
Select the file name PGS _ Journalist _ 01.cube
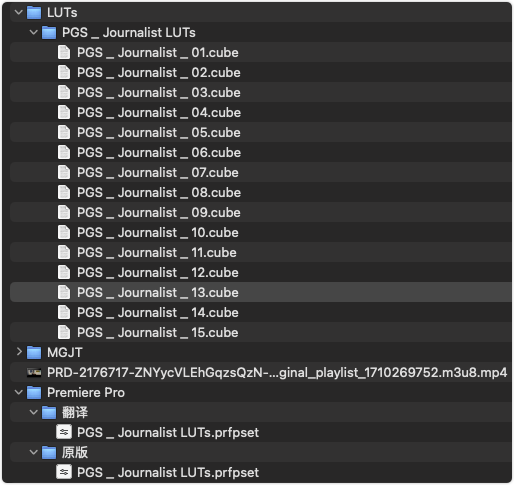158,53
